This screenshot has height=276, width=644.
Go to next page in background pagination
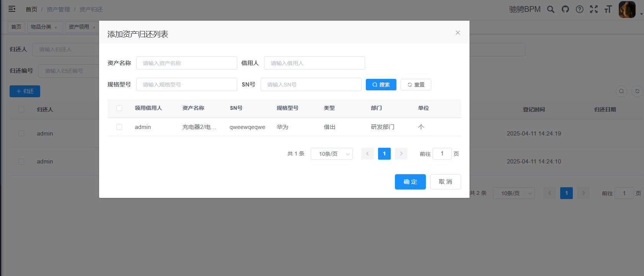tap(583, 193)
